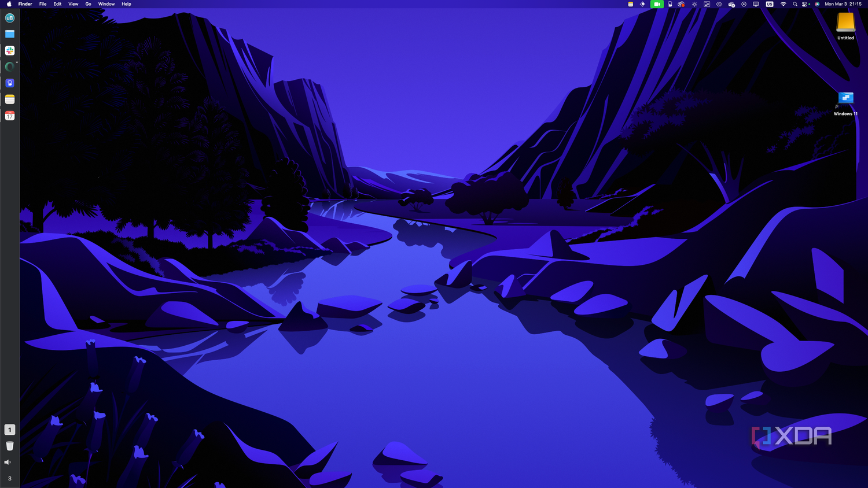This screenshot has width=868, height=488.
Task: Open the uBlock (uB) app in the side dock
Action: [x=9, y=18]
